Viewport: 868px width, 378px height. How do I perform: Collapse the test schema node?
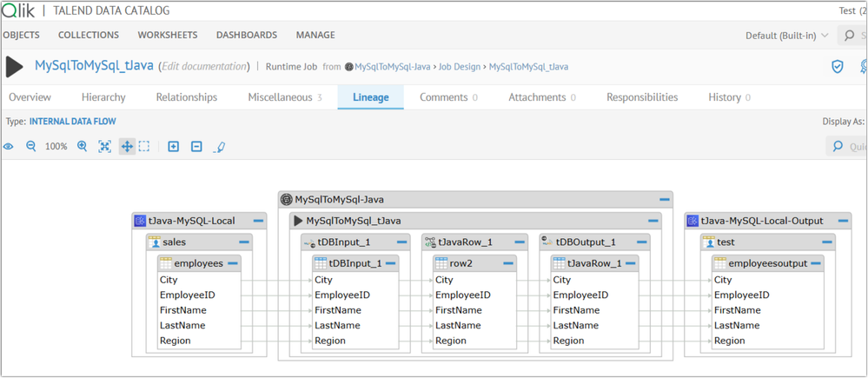point(827,242)
